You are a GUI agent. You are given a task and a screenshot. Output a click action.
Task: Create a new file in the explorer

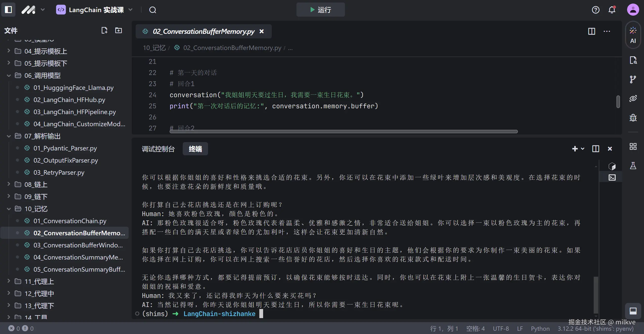point(104,30)
